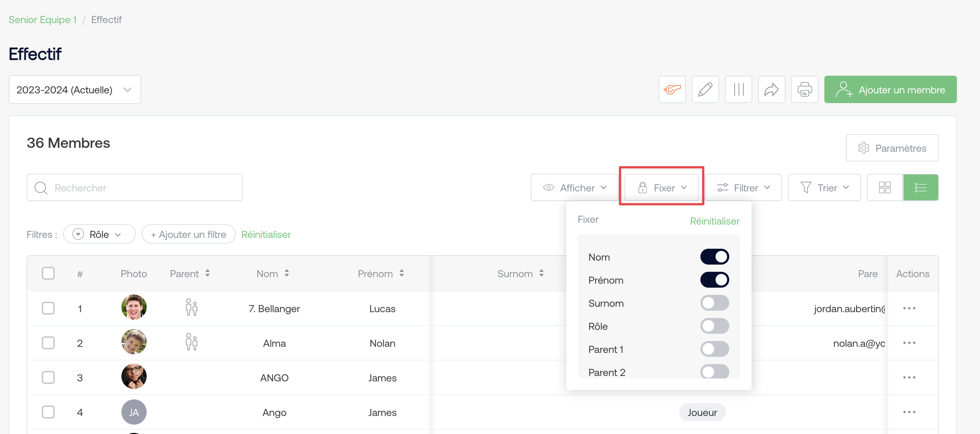The height and width of the screenshot is (434, 980).
Task: Toggle Nom pinned switch off
Action: (x=714, y=257)
